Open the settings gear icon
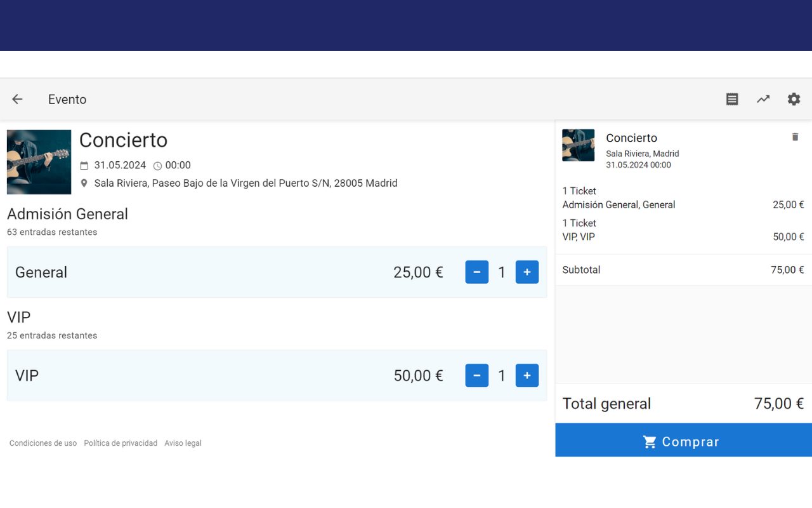This screenshot has width=812, height=508. [794, 99]
